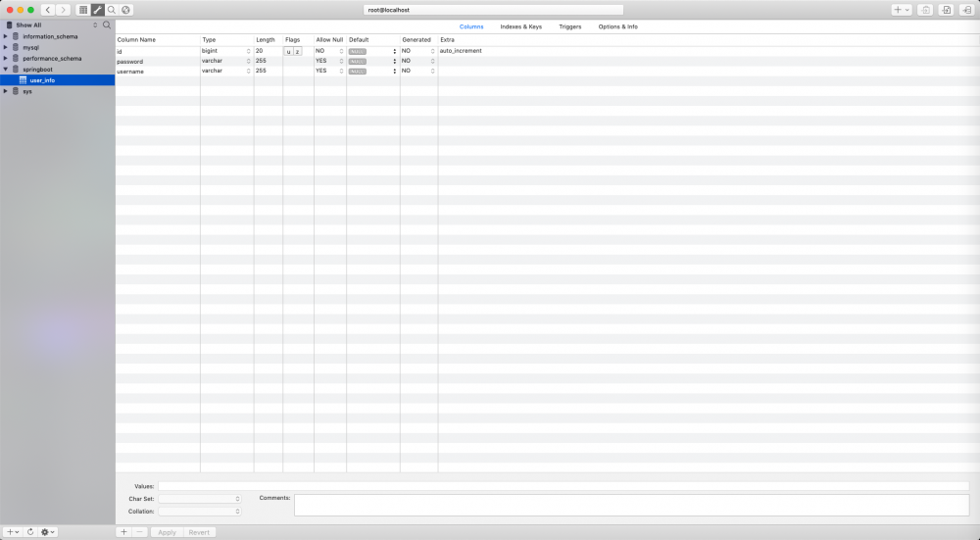Image resolution: width=980 pixels, height=540 pixels.
Task: Switch to the Indexes & Keys tab
Action: (521, 26)
